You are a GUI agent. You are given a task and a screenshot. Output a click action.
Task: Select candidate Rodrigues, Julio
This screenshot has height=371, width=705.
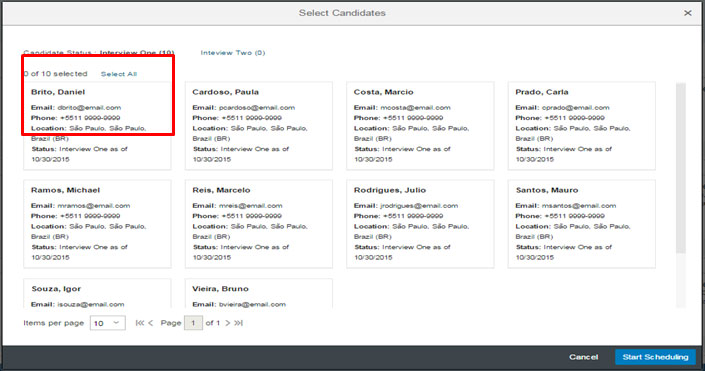tap(420, 224)
